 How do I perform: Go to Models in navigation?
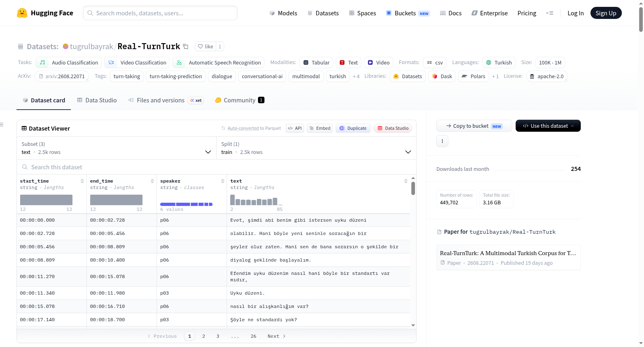(x=283, y=13)
